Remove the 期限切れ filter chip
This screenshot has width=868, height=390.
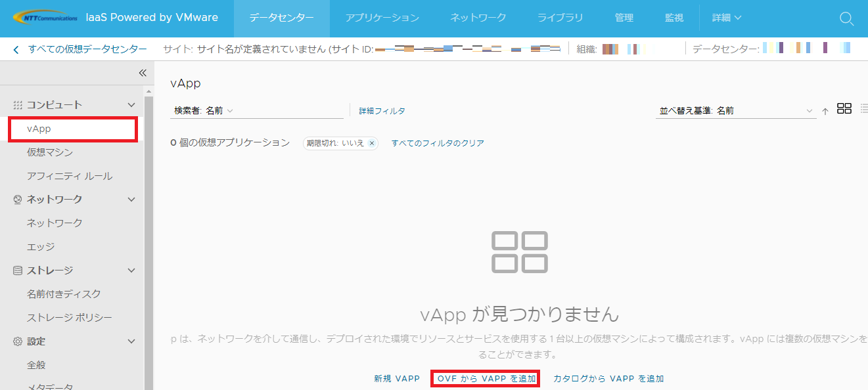pyautogui.click(x=371, y=143)
